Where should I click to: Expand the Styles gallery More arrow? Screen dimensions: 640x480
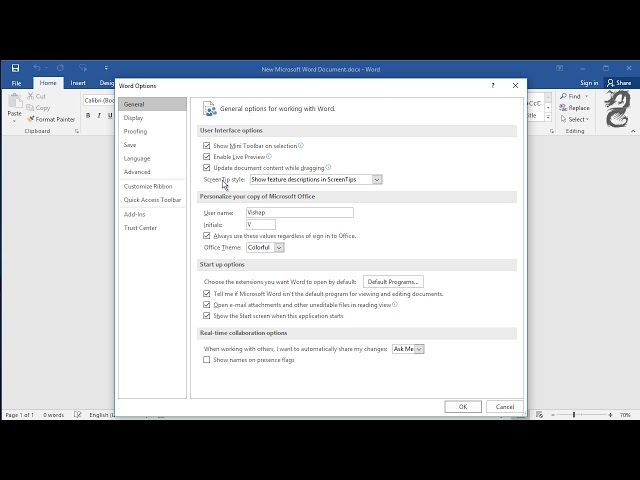[549, 117]
